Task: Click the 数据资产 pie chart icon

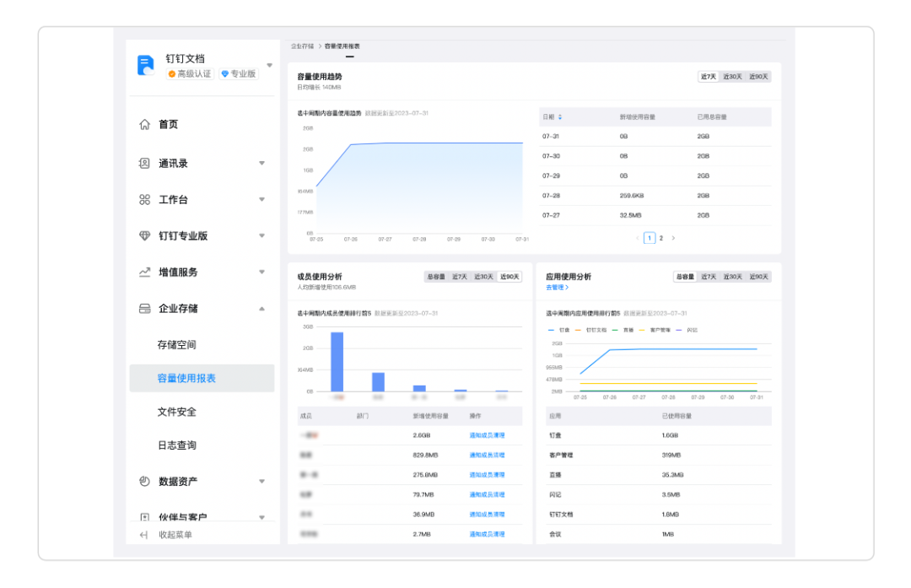Action: point(144,482)
